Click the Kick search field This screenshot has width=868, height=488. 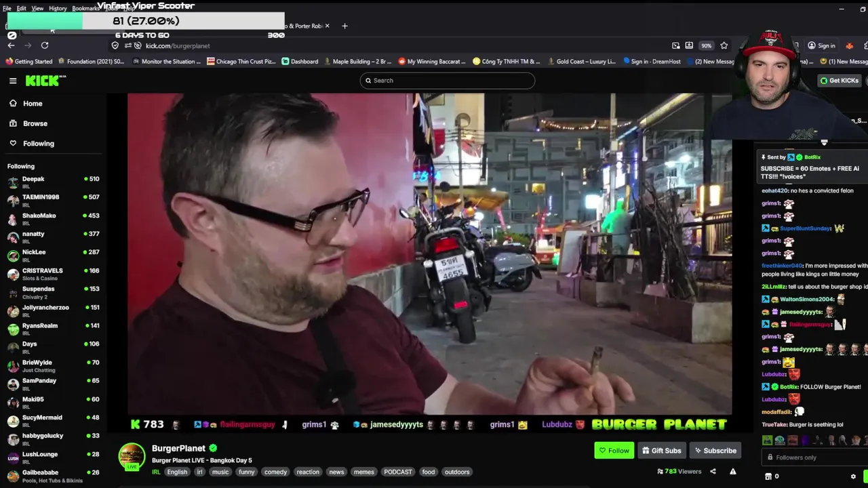[448, 81]
